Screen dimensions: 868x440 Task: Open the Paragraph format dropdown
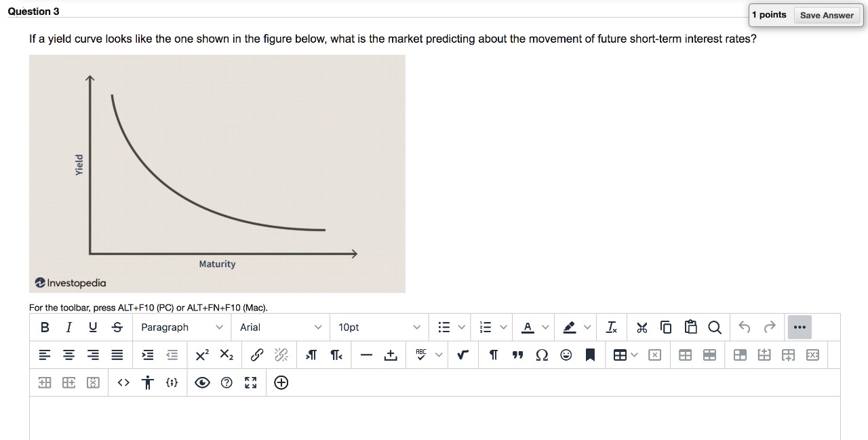tap(182, 327)
